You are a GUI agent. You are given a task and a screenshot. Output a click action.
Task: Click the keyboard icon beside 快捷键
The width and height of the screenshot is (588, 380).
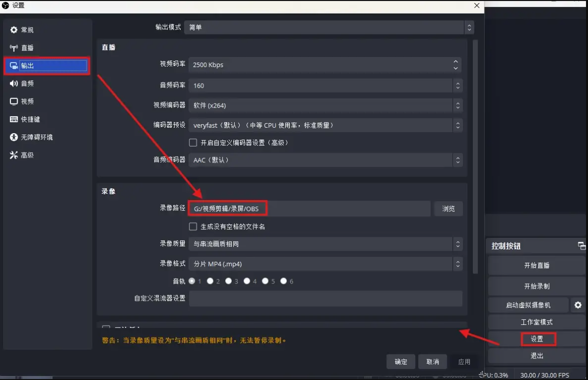point(14,119)
